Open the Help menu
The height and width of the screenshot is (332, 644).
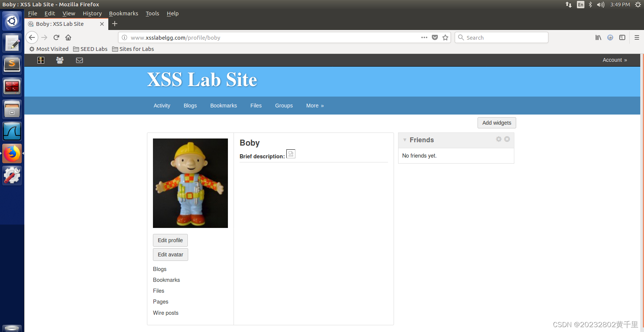[x=172, y=13]
